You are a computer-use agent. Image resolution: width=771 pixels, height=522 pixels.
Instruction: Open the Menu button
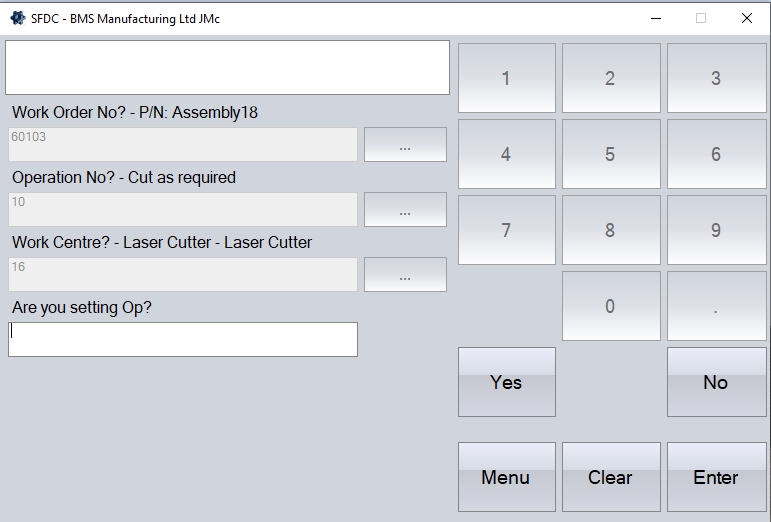pos(506,477)
